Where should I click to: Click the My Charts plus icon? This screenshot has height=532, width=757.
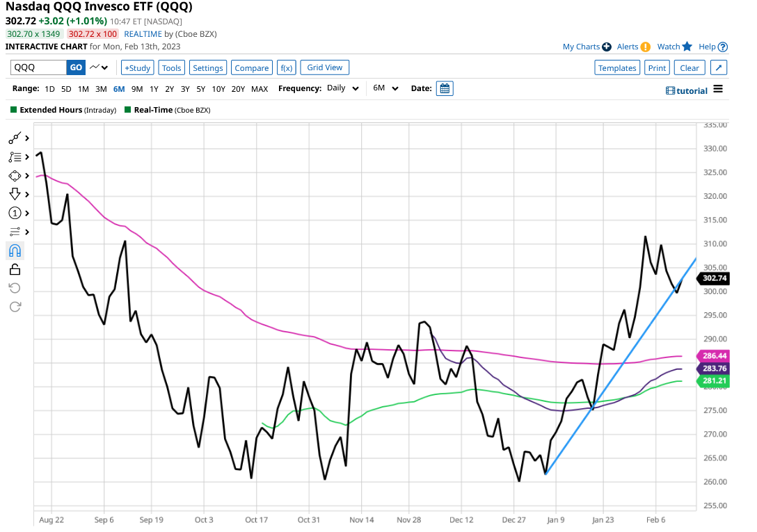607,47
